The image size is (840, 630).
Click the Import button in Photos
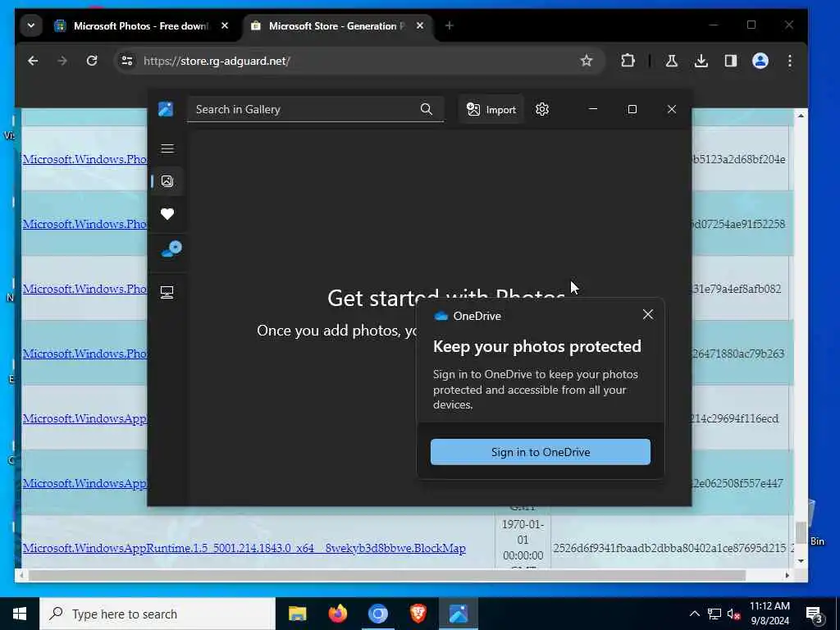491,109
